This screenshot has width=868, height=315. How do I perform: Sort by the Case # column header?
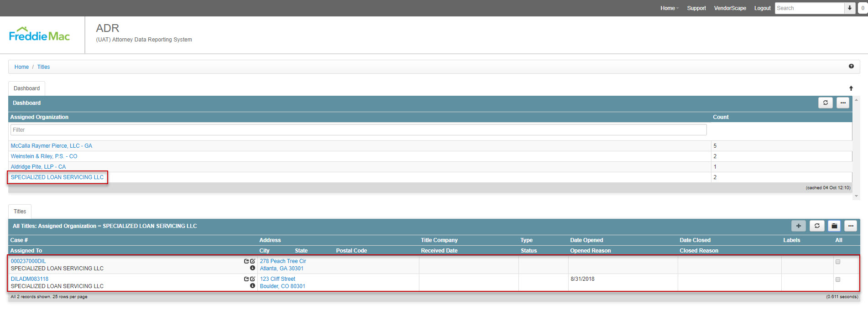pyautogui.click(x=19, y=240)
